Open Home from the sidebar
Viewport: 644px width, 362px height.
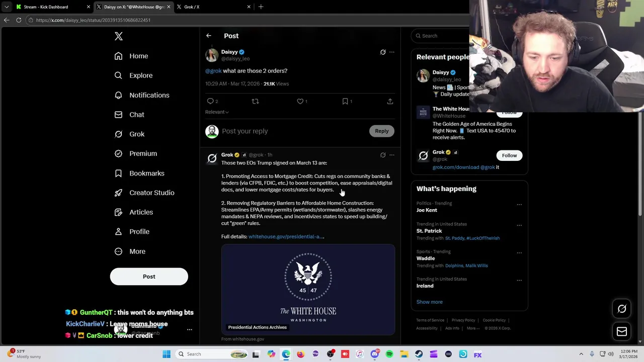[131, 56]
